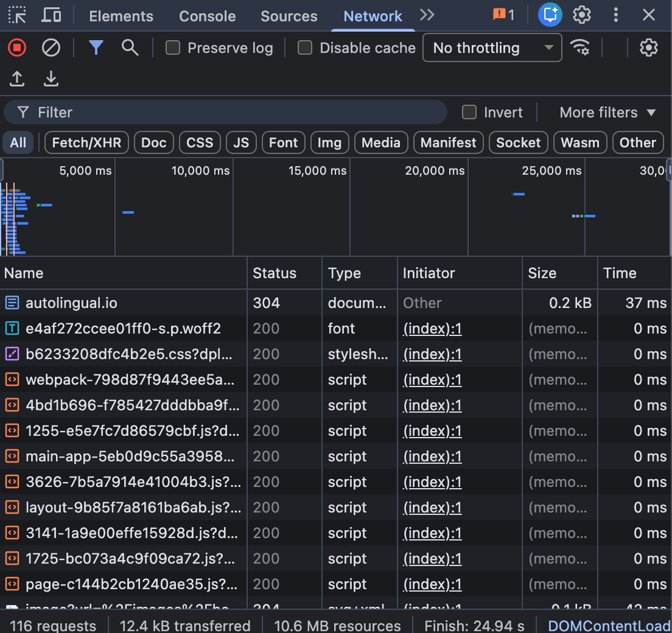Filter by Doc requests
The width and height of the screenshot is (672, 633).
coord(154,142)
